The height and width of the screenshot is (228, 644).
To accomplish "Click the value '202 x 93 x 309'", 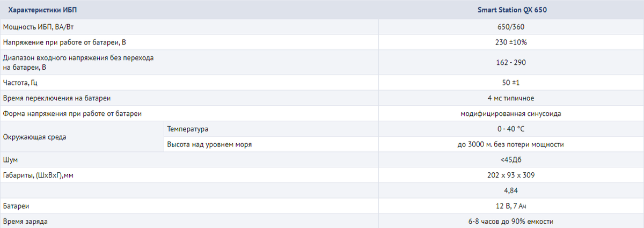I will click(x=511, y=175).
